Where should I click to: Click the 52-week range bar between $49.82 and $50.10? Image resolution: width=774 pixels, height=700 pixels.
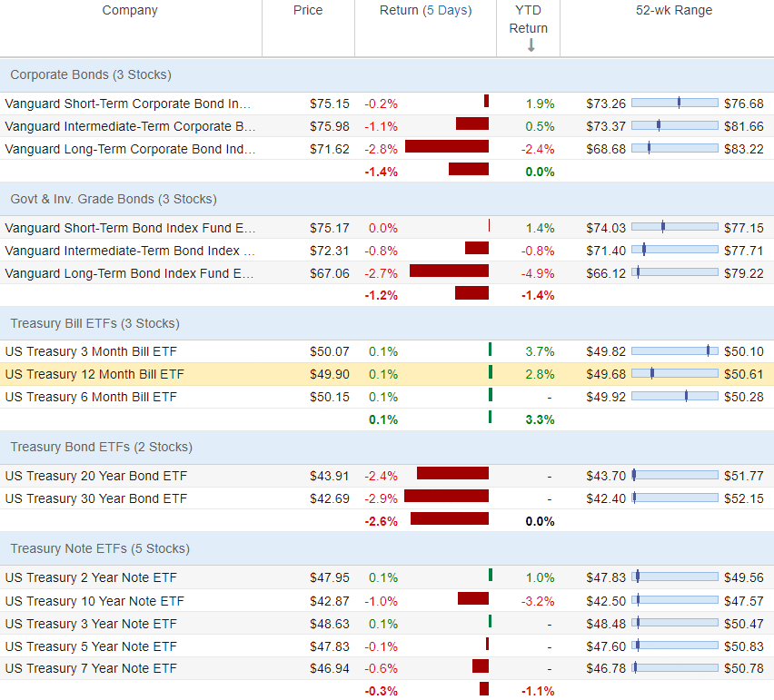click(x=675, y=350)
